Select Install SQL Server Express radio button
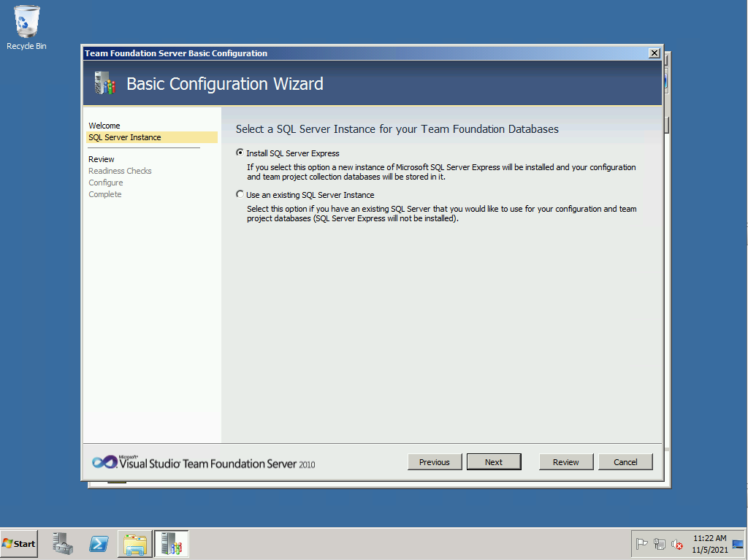Screen dimensions: 748x560 240,153
